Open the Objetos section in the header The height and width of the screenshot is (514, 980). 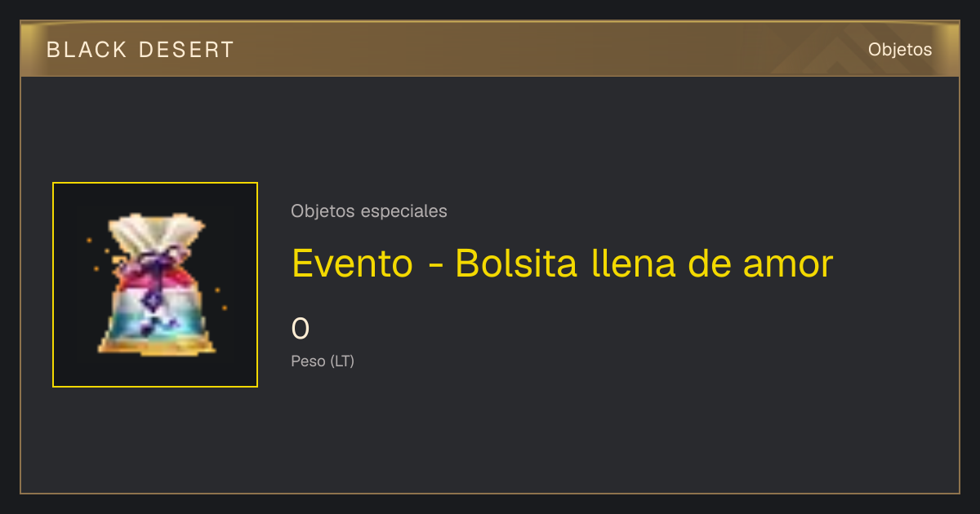(x=900, y=49)
